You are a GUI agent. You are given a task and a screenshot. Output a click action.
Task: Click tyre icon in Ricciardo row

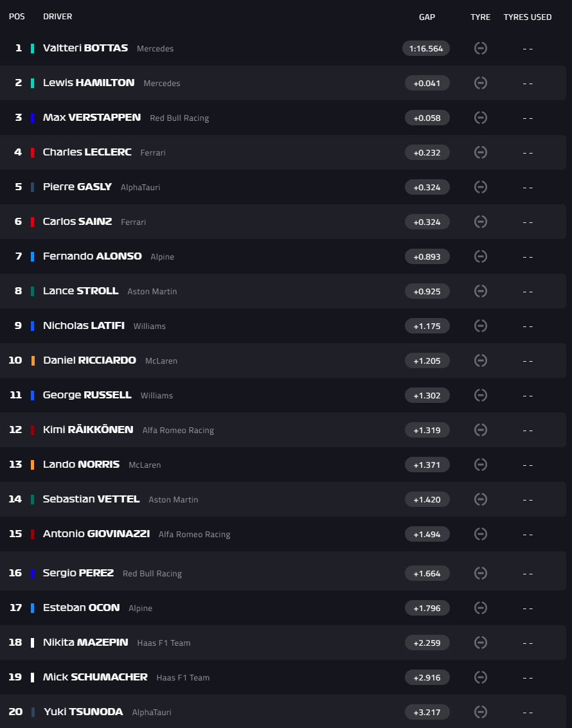click(x=481, y=360)
